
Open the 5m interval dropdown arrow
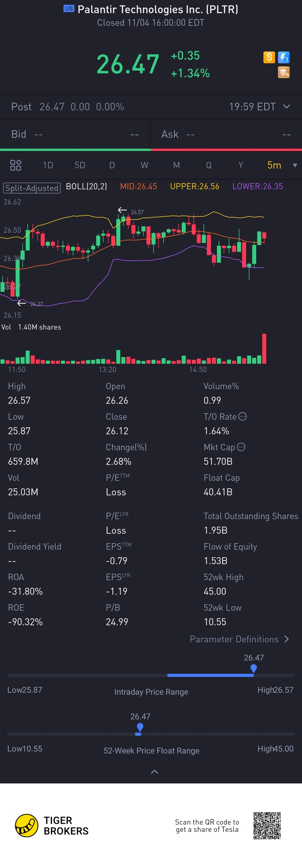click(x=295, y=165)
